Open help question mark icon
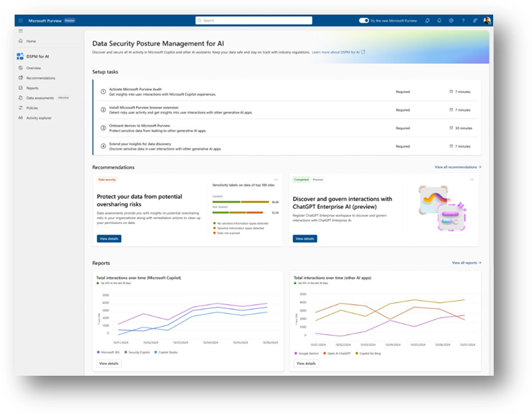Viewport: 532px width, 414px height. click(x=463, y=20)
